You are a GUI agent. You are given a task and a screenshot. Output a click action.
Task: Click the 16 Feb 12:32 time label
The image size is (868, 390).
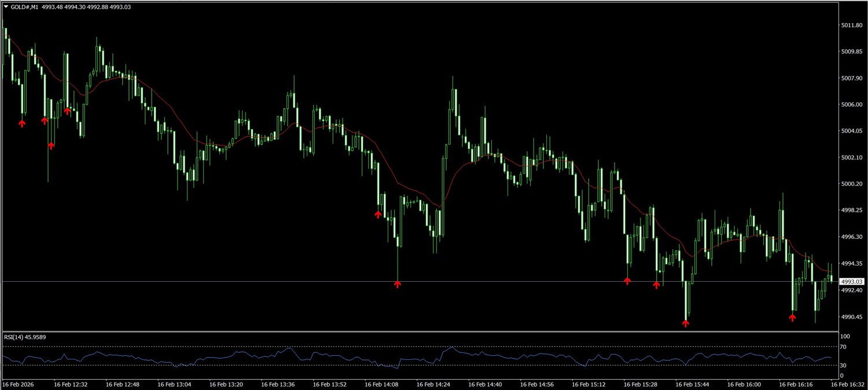pos(71,384)
